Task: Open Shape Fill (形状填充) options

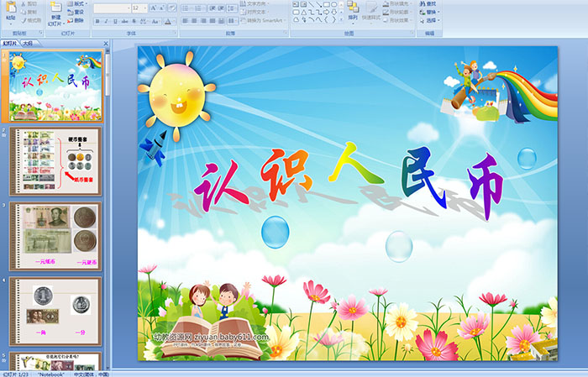Action: 396,3
